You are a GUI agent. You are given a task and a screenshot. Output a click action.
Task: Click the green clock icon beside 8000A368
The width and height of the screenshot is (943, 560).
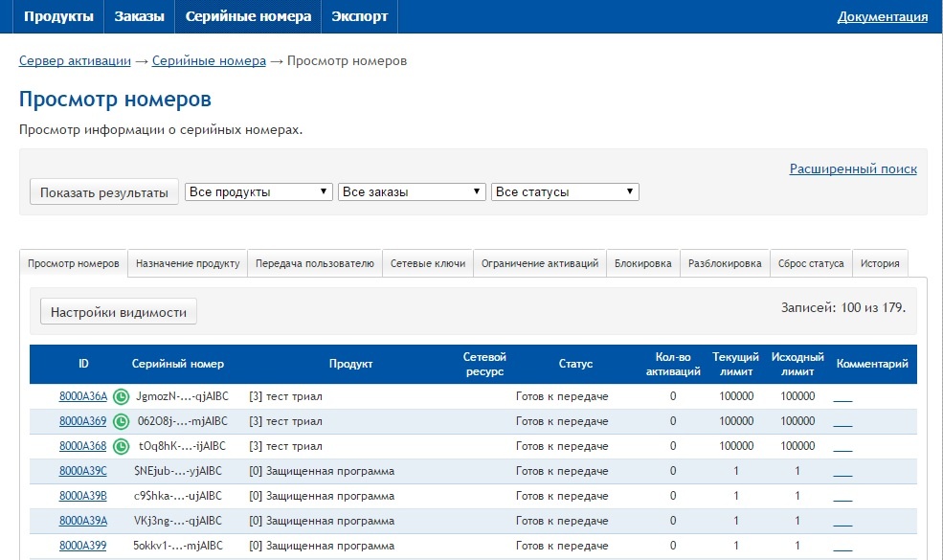pyautogui.click(x=121, y=446)
